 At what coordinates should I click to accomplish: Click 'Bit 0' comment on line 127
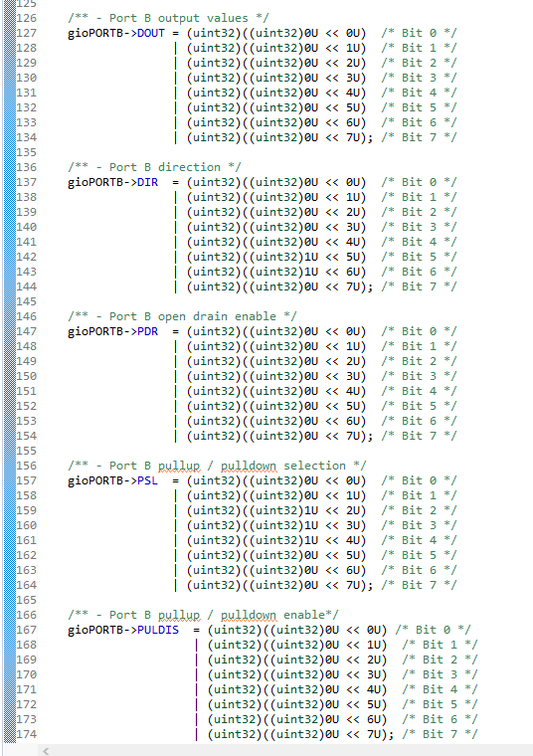[x=419, y=33]
